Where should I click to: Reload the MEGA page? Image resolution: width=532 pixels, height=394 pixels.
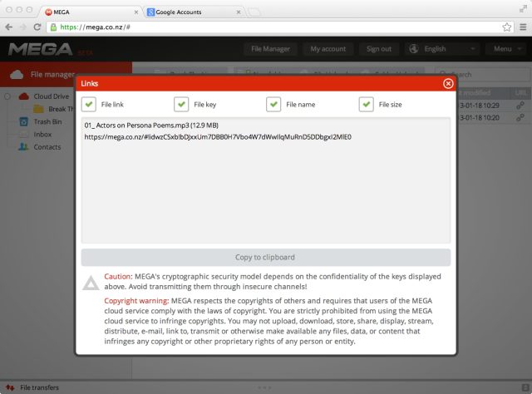click(37, 27)
